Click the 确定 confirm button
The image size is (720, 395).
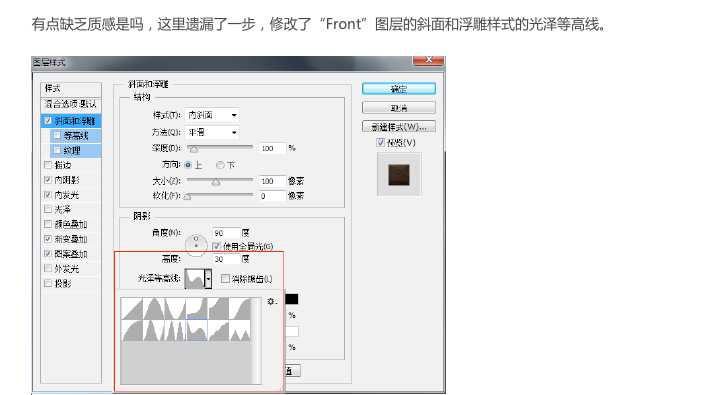tap(399, 89)
